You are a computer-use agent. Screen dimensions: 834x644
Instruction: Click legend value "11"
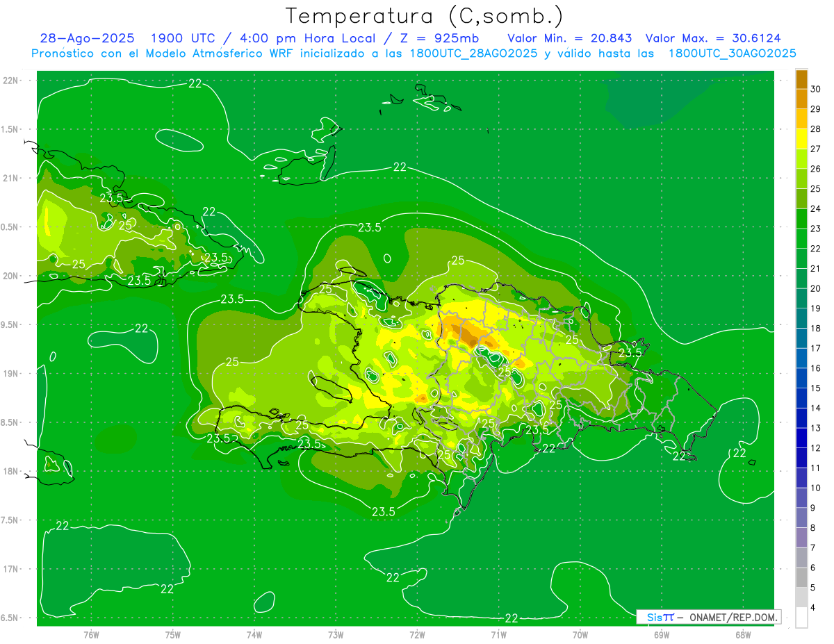[x=816, y=468]
